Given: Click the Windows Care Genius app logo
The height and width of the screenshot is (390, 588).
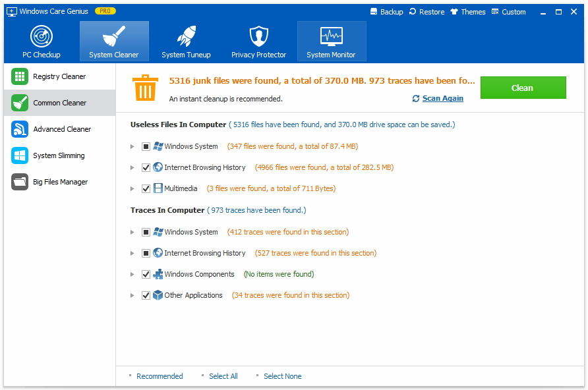Looking at the screenshot, I should click(12, 12).
